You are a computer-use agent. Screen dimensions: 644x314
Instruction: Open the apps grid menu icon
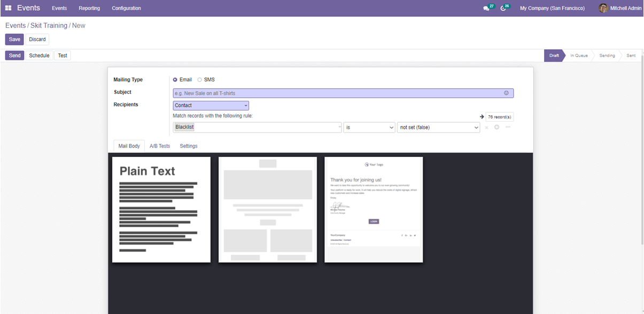coord(8,8)
